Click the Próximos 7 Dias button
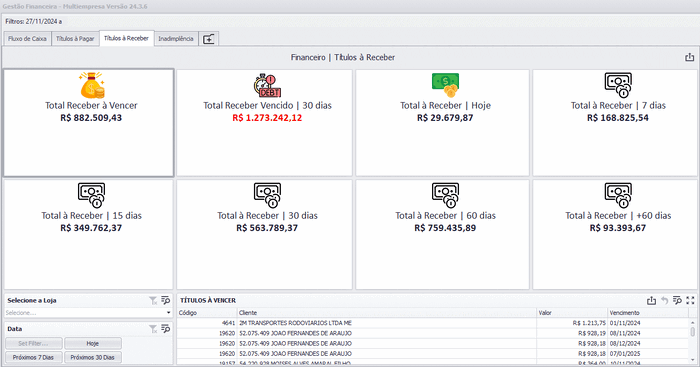Viewport: 700px width, 367px height. point(33,357)
